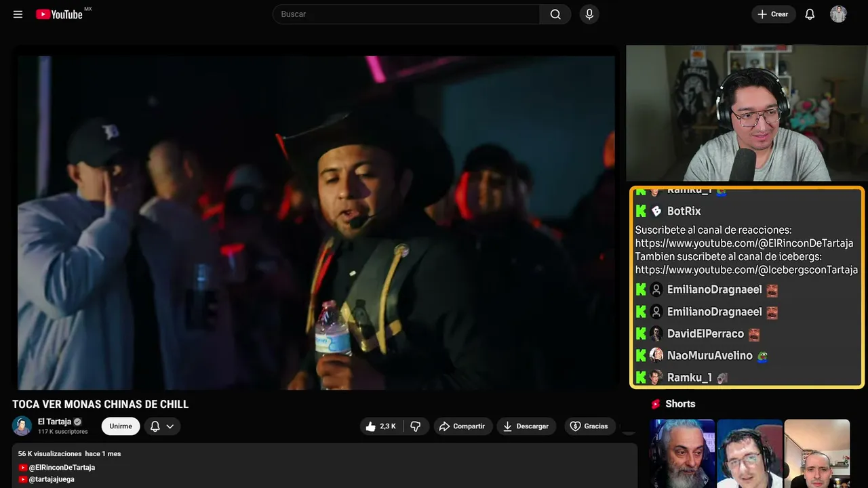The height and width of the screenshot is (488, 868).
Task: Open the Crear menu button
Action: [773, 14]
